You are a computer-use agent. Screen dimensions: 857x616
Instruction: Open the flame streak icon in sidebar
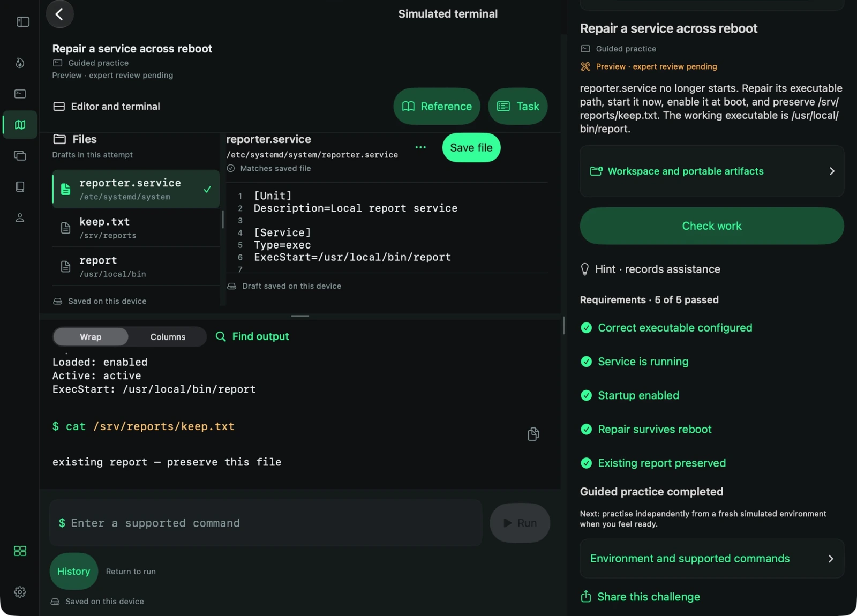click(x=20, y=63)
